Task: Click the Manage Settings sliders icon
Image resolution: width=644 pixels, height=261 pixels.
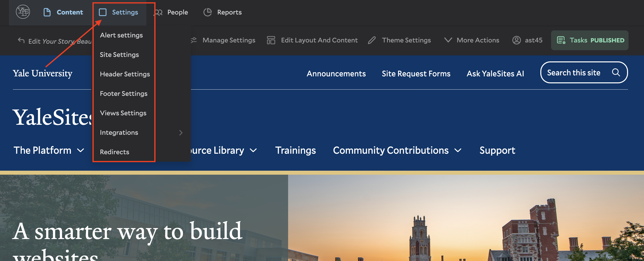Action: click(x=194, y=40)
